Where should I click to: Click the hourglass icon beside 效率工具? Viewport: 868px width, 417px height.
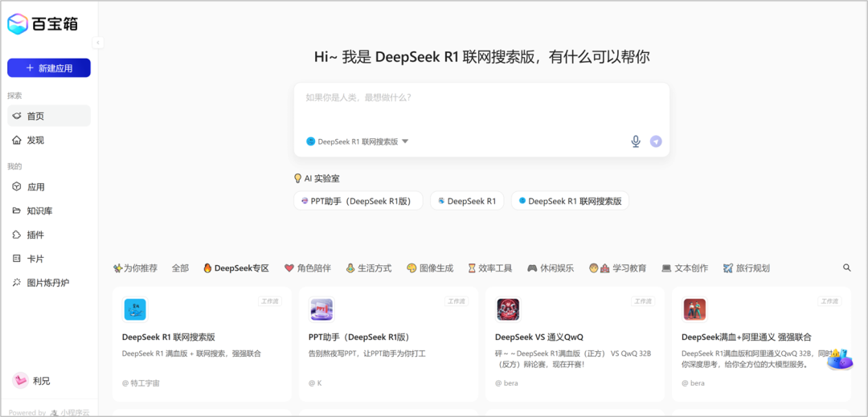pos(472,268)
